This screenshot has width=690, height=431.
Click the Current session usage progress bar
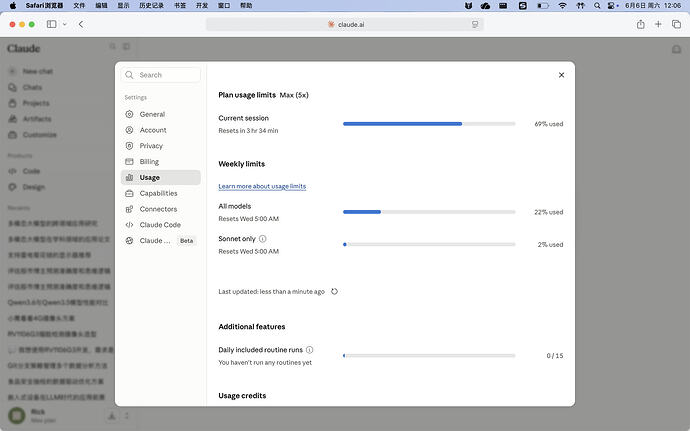pyautogui.click(x=429, y=124)
